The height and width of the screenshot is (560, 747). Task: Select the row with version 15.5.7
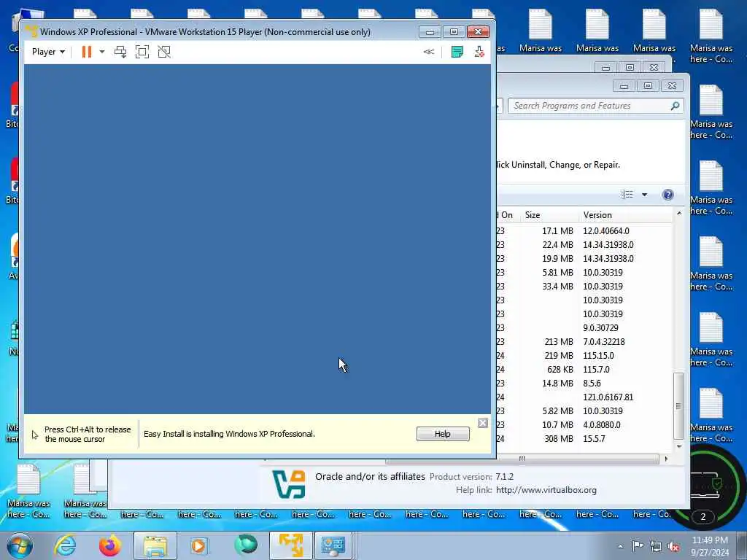[584, 438]
